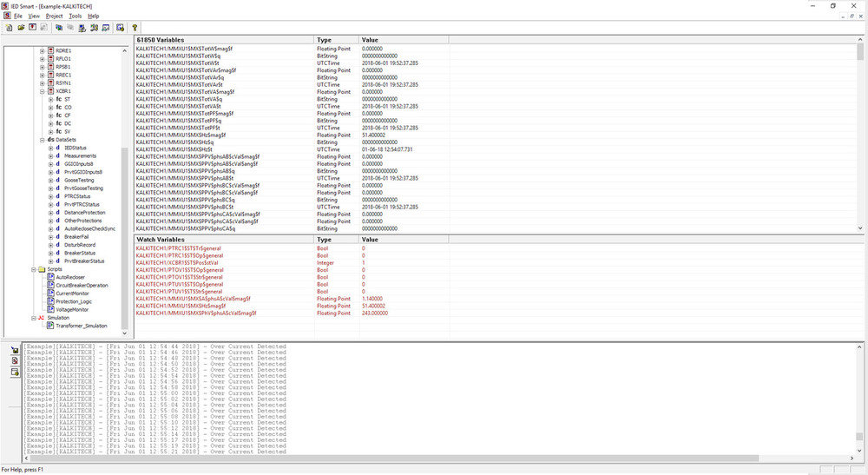Click the Scripts folder icon in tree
This screenshot has height=475, width=868.
tap(41, 269)
